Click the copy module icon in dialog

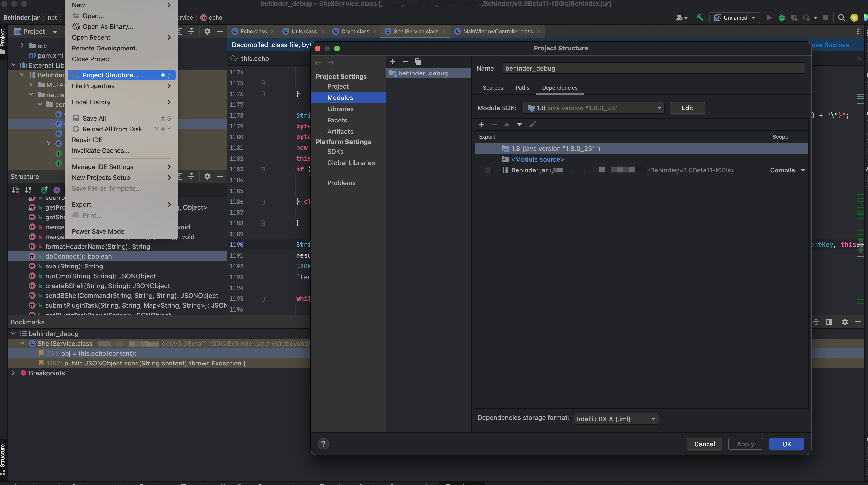tap(418, 62)
